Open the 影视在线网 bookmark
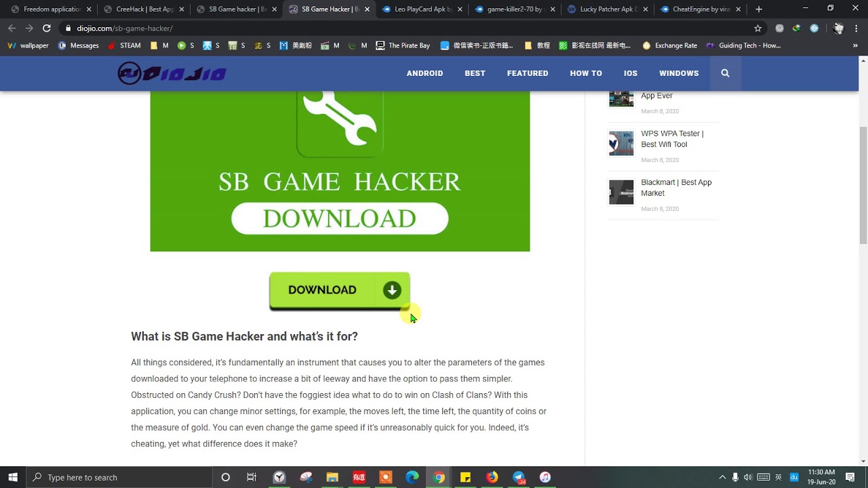Screen dimensions: 868x488 pyautogui.click(x=595, y=45)
